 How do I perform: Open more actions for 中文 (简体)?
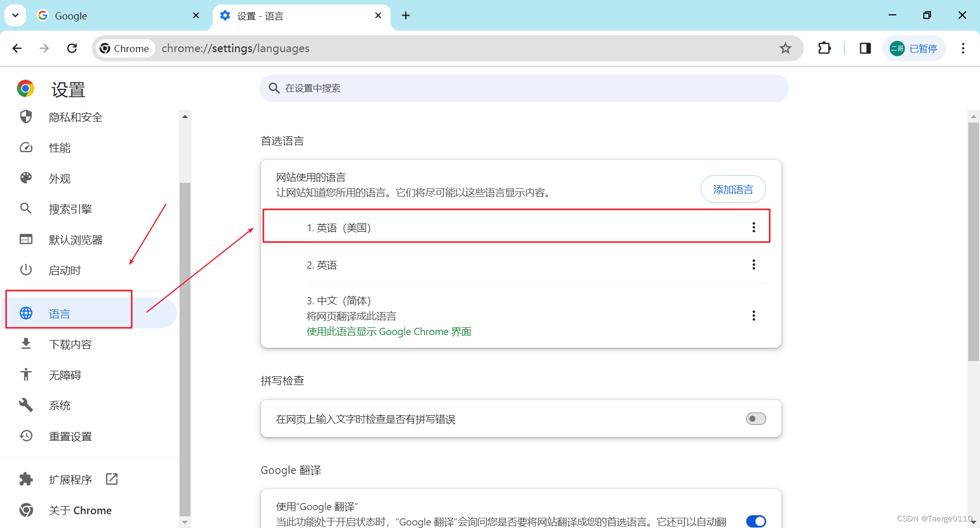click(x=753, y=316)
